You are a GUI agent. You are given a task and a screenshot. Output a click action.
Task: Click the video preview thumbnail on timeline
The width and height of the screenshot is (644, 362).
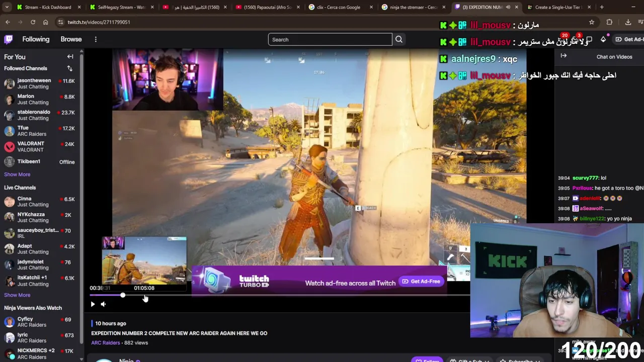coord(144,260)
